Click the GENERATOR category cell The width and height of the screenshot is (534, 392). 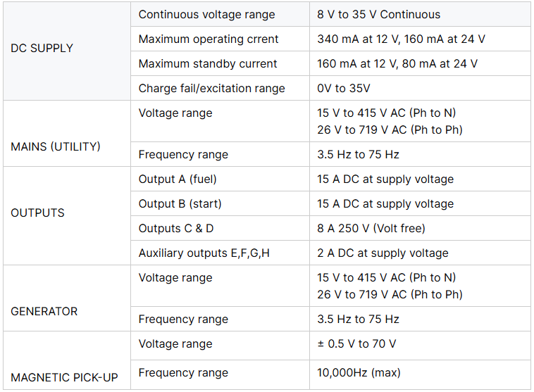click(x=67, y=298)
